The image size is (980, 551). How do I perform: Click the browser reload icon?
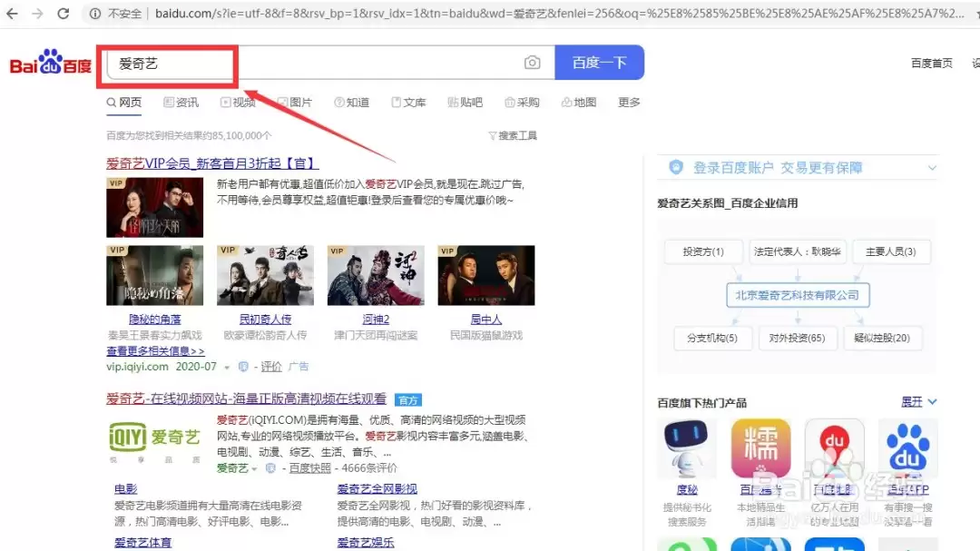64,13
